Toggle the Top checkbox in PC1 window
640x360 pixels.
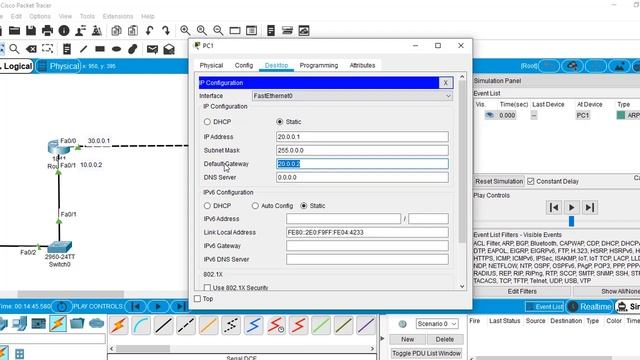[198, 299]
